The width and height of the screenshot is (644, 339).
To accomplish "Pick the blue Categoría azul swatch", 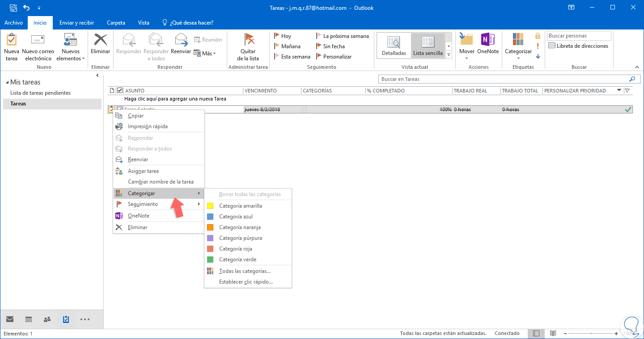I will click(210, 217).
